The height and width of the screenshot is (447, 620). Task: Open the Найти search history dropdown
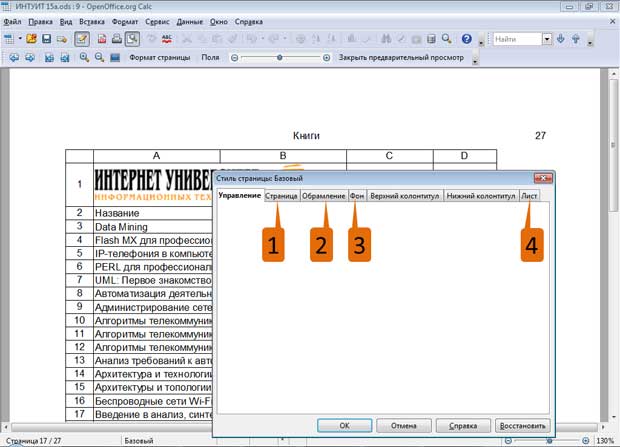[x=547, y=39]
